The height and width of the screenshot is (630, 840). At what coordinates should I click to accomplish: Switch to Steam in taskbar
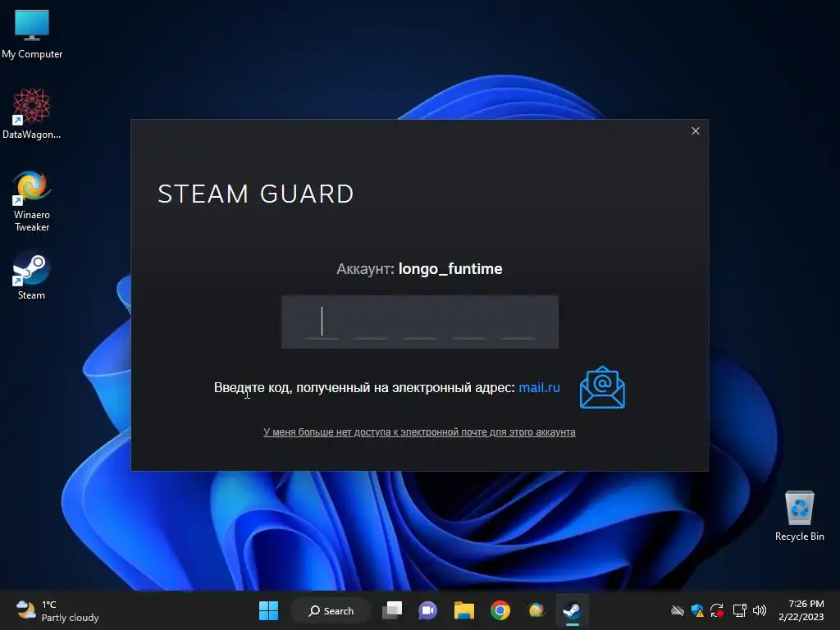(x=572, y=610)
